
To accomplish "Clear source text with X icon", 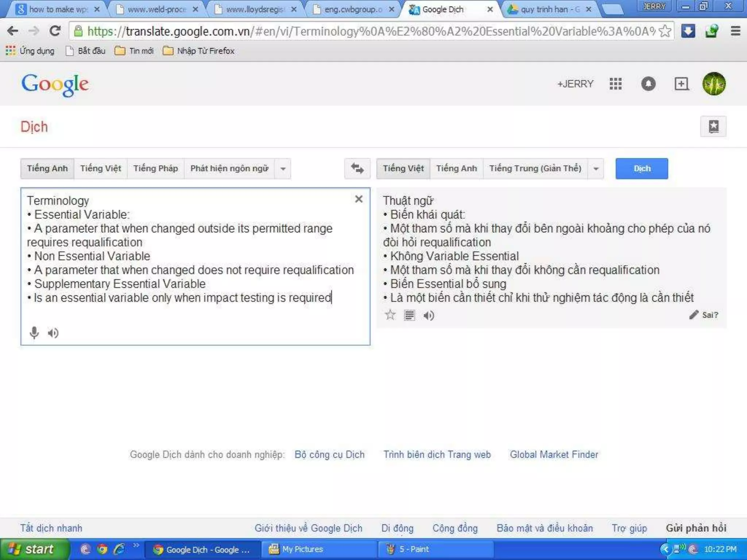I will click(x=359, y=199).
